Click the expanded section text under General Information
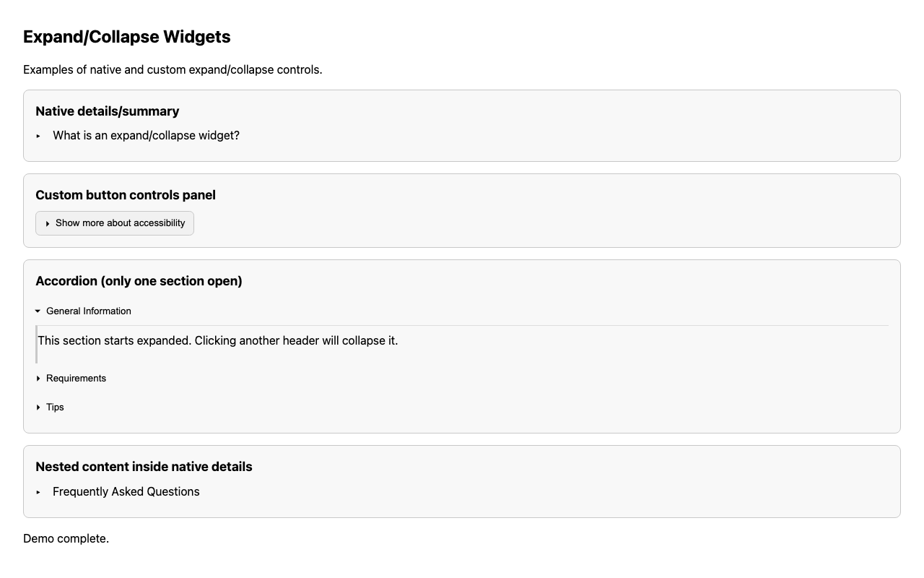The height and width of the screenshot is (578, 924). coord(219,342)
